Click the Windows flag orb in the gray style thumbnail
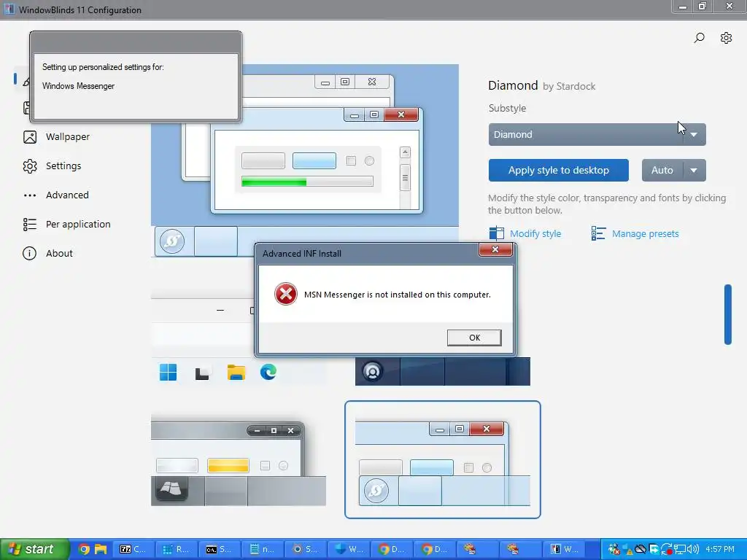This screenshot has height=560, width=747. [x=171, y=488]
